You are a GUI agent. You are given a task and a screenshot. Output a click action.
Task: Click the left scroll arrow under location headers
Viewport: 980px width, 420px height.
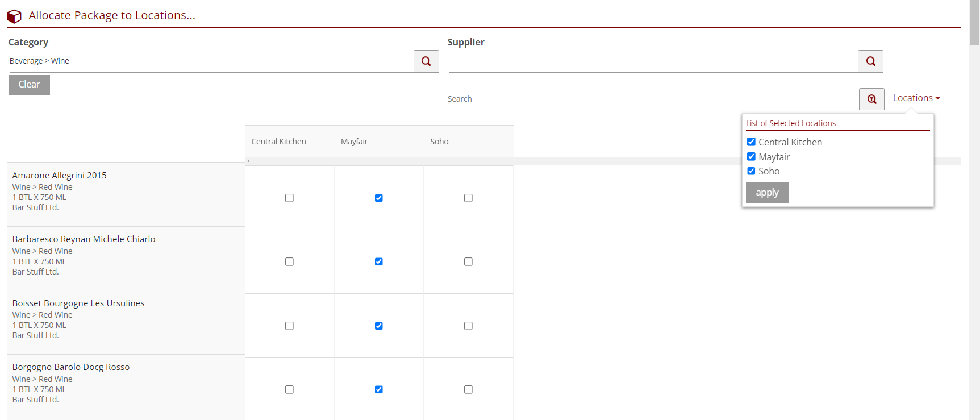[248, 161]
